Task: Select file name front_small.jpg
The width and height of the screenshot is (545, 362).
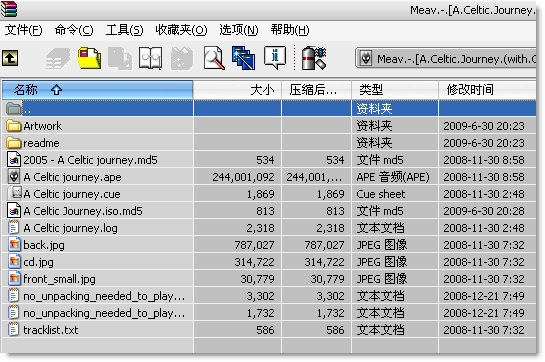Action: pyautogui.click(x=59, y=279)
